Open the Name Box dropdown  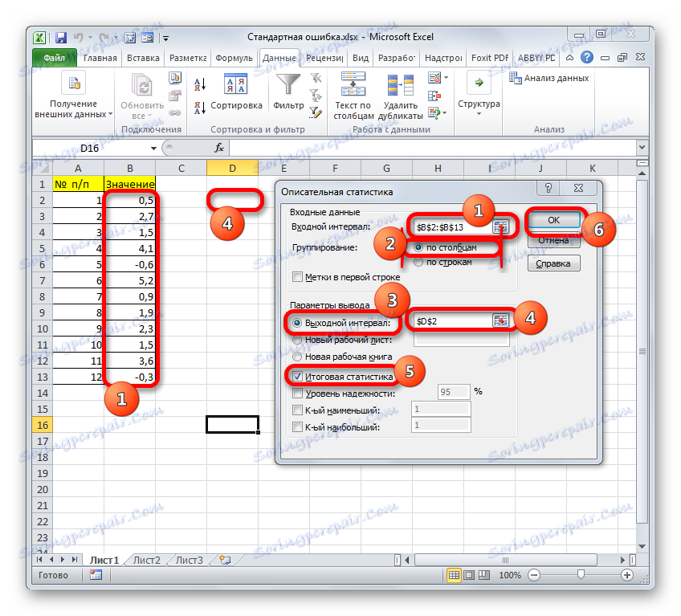click(154, 148)
